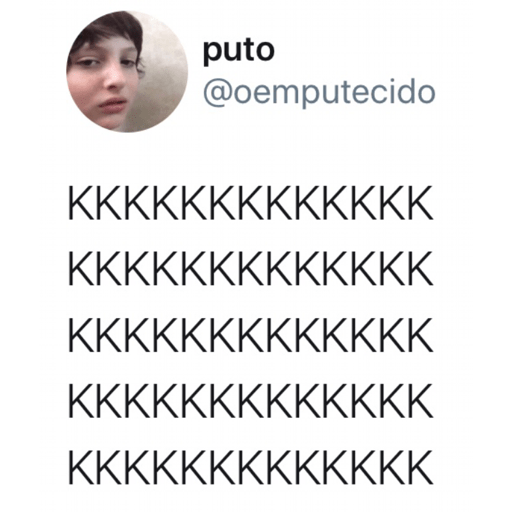Image resolution: width=512 pixels, height=512 pixels.
Task: Click the final K of the bottom line
Action: 420,467
